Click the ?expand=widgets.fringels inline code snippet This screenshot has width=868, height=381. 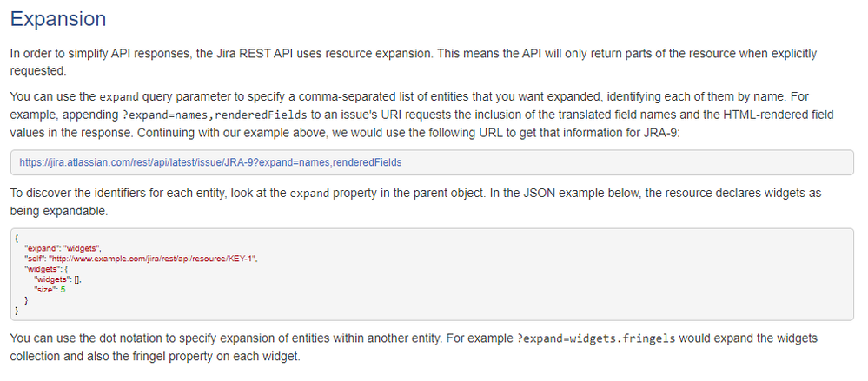tap(596, 338)
